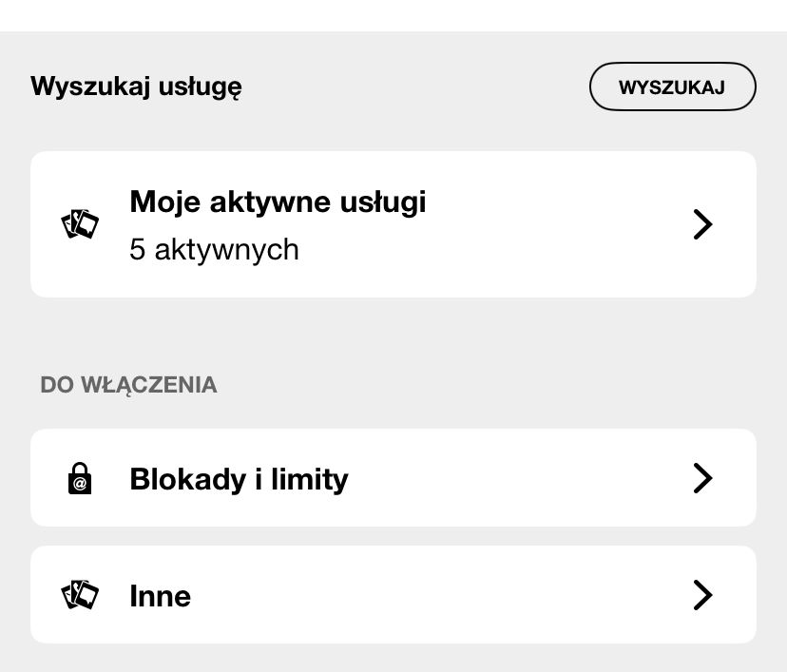787x672 pixels.
Task: Click the cards icon beside Moje aktywne usługi
Action: [80, 224]
